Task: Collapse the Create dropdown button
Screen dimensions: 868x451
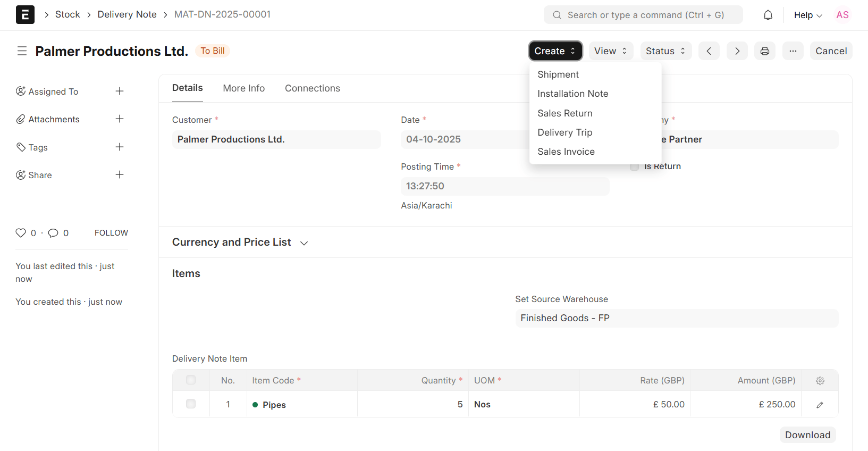Action: 555,51
